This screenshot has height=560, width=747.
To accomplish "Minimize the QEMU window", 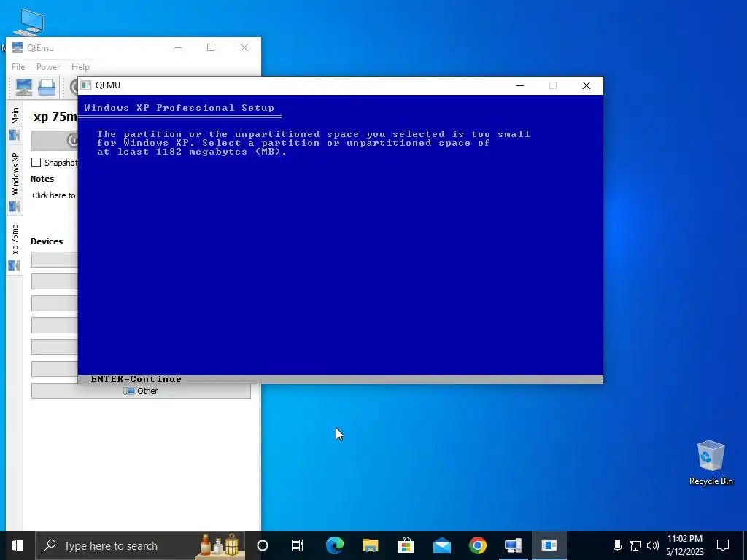I will coord(520,85).
